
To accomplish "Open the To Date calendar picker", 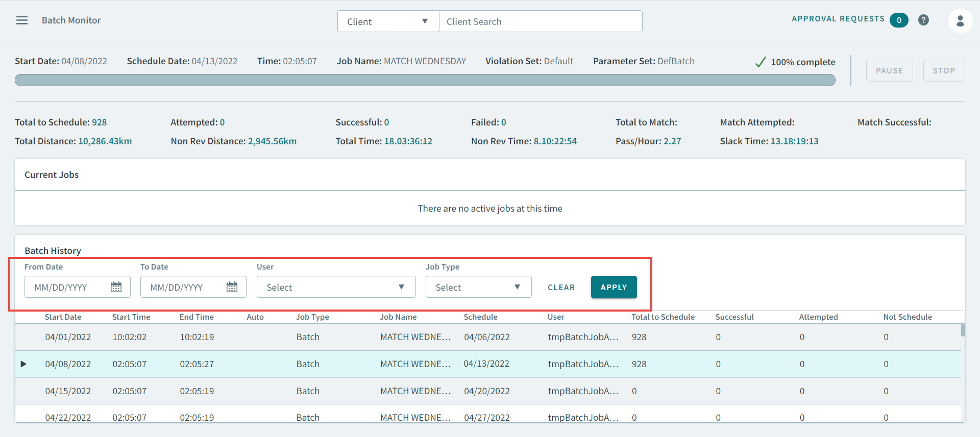I will click(x=232, y=287).
